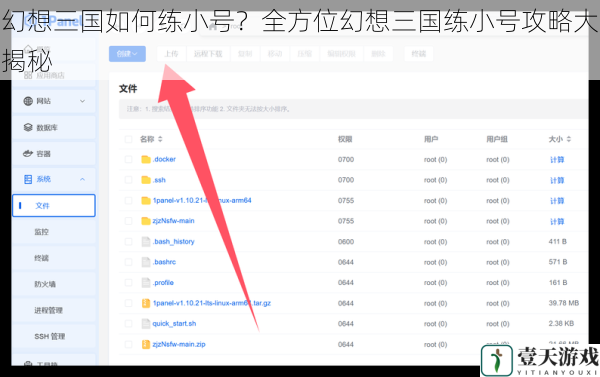
Task: Check the box for .profile row
Action: 129,282
